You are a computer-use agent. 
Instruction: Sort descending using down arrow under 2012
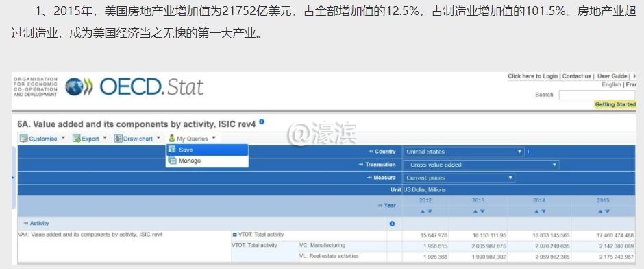coord(429,211)
